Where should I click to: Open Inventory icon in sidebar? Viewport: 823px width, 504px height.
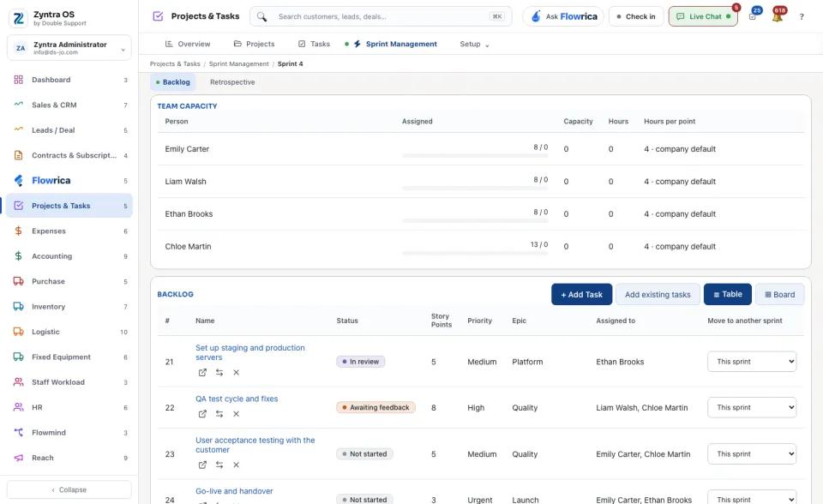coord(18,307)
